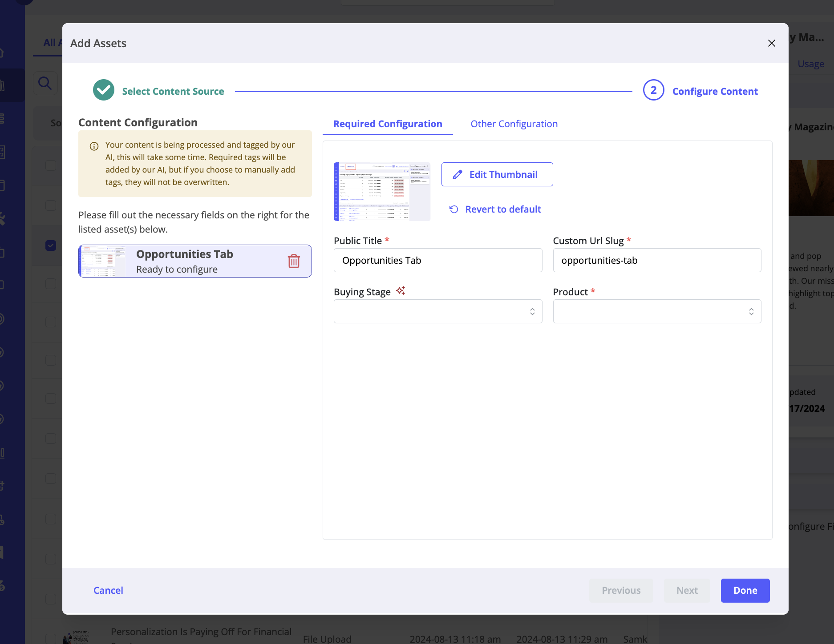Click the pencil icon on Edit Thumbnail
The image size is (834, 644).
tap(457, 174)
